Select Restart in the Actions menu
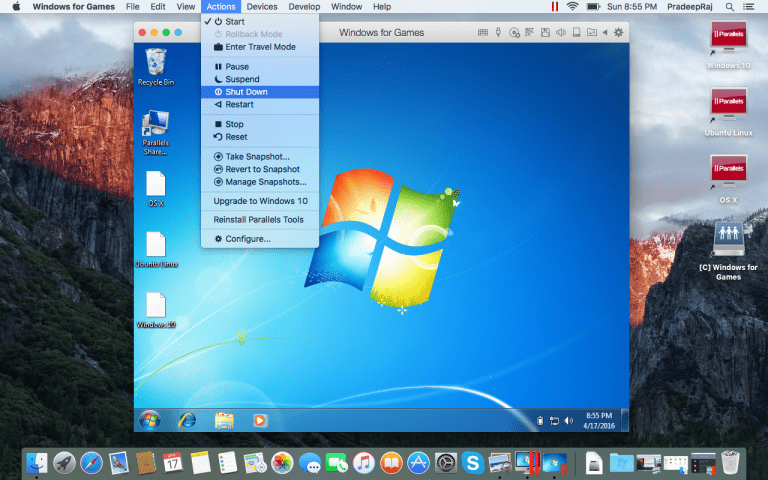Screen dimensions: 768x480 coord(260,104)
